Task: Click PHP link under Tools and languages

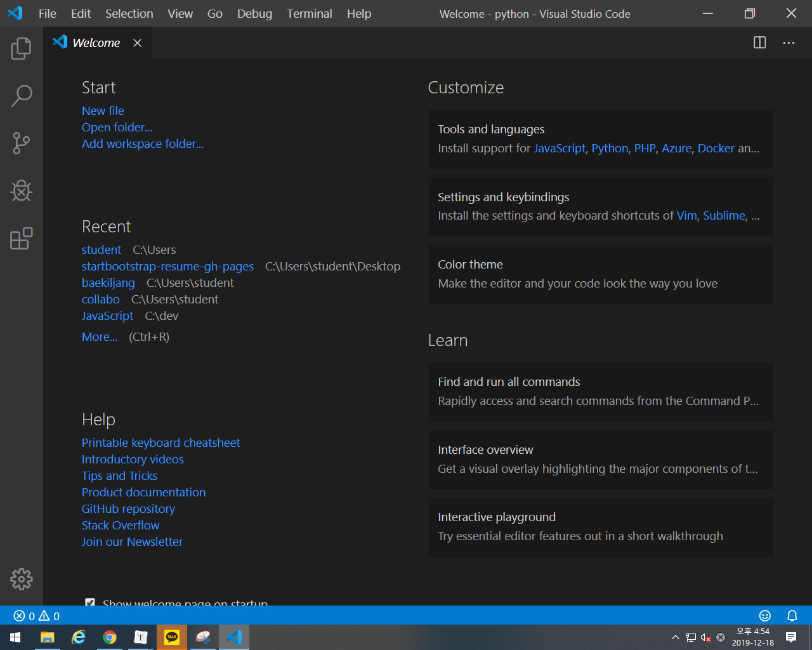Action: 645,148
